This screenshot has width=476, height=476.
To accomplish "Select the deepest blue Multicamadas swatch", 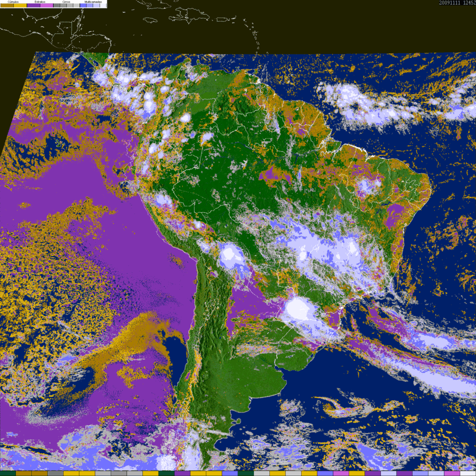I will (x=83, y=5).
